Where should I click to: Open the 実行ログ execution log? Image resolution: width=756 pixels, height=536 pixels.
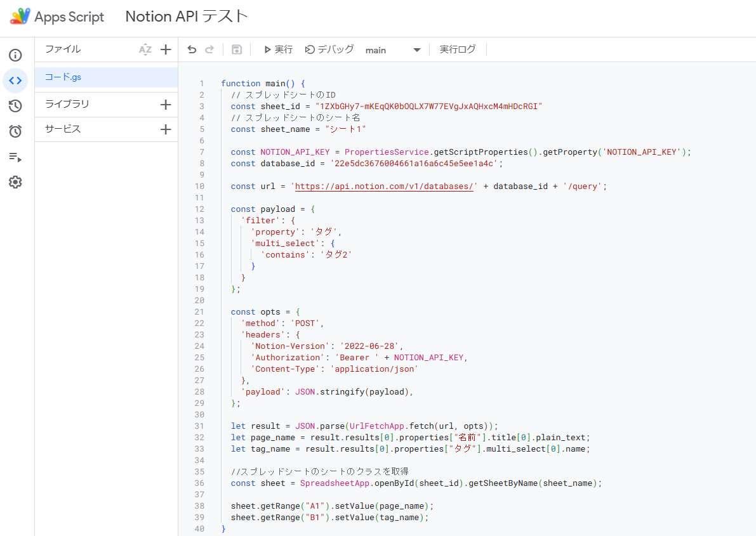[458, 49]
